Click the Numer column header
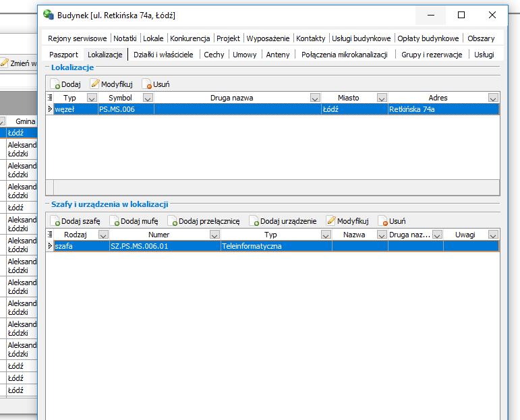The height and width of the screenshot is (420, 520). (x=159, y=235)
